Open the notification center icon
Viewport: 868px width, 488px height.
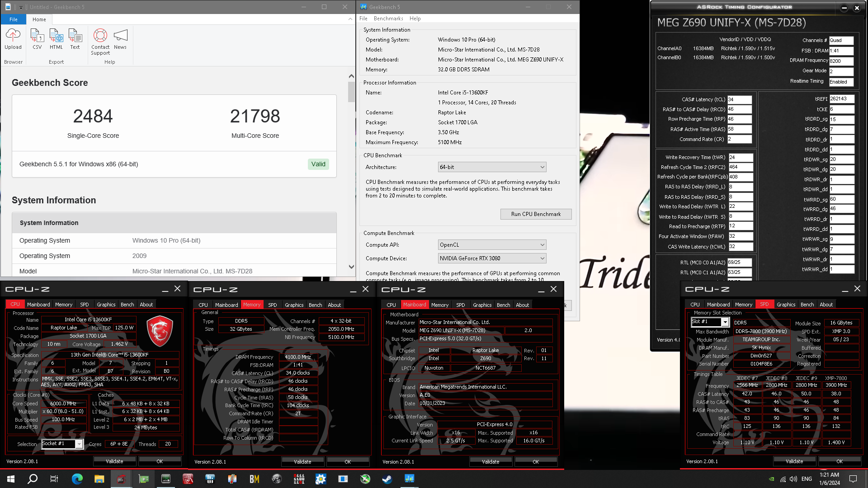[853, 479]
